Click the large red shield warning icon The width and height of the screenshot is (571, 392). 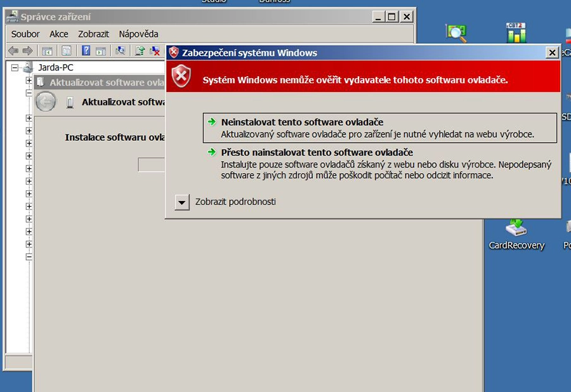(181, 76)
